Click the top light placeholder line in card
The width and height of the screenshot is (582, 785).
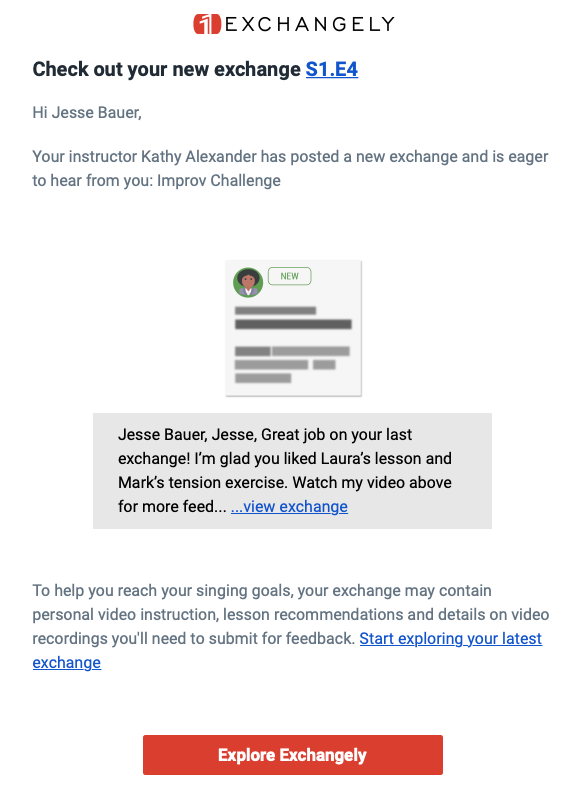(275, 311)
